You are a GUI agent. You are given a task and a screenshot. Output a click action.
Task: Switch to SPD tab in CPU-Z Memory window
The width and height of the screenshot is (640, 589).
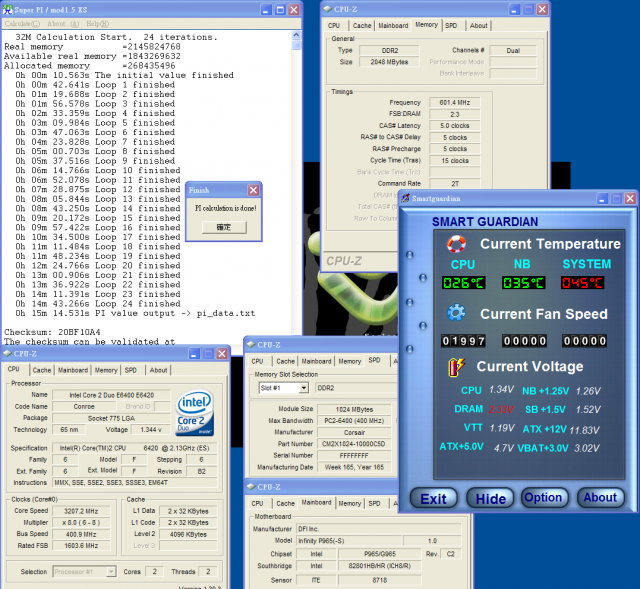(x=451, y=25)
